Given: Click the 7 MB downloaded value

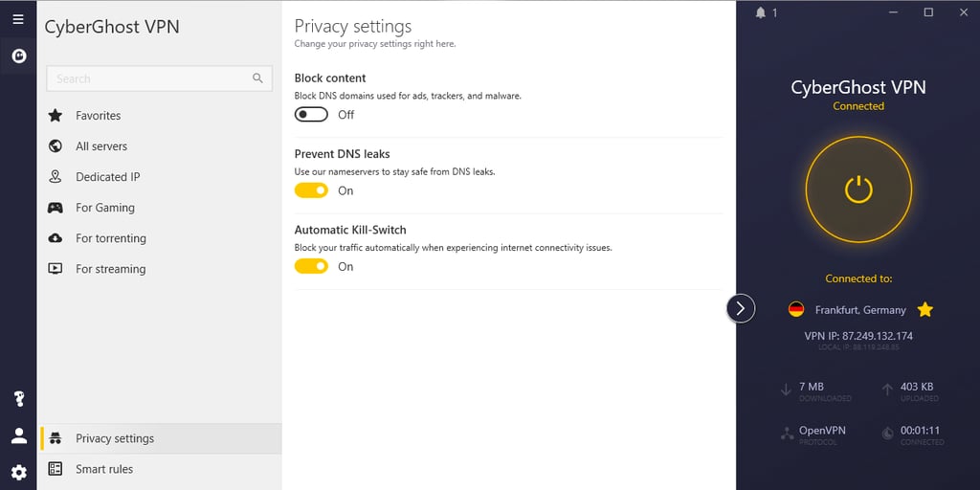Looking at the screenshot, I should click(x=812, y=387).
